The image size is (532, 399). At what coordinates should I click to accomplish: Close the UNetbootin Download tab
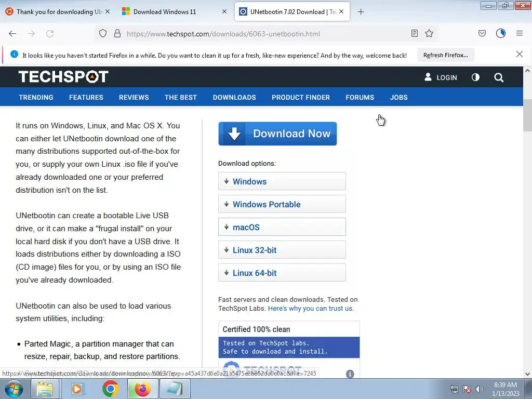click(341, 11)
